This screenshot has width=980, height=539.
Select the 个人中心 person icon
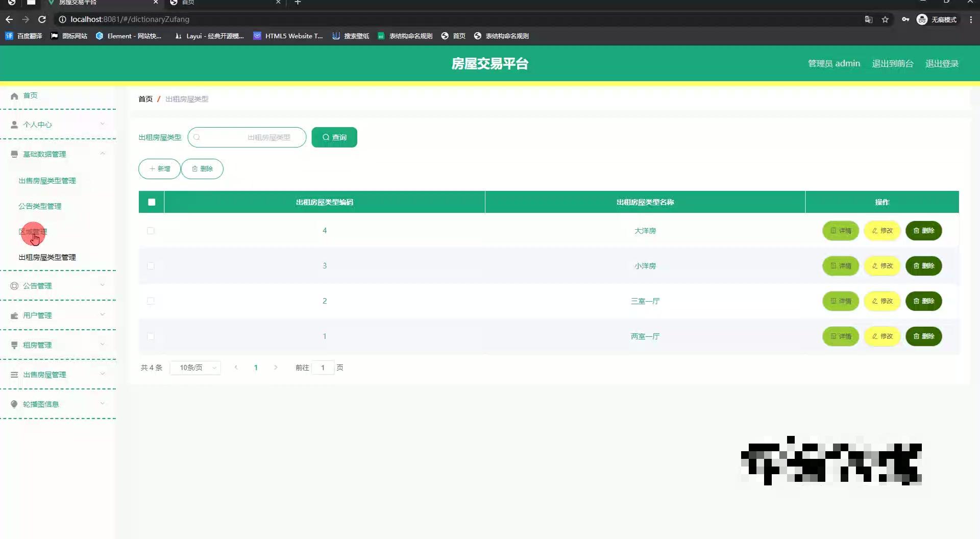(x=14, y=124)
